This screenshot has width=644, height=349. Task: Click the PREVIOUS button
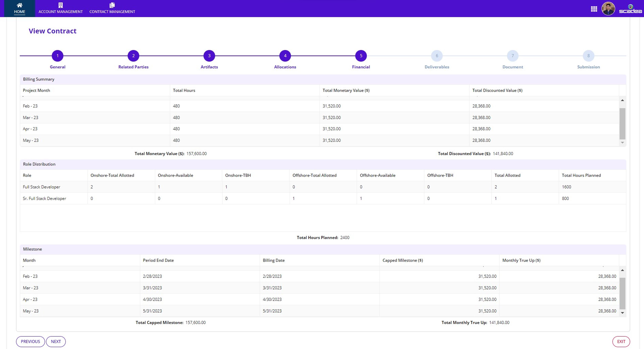coord(31,341)
